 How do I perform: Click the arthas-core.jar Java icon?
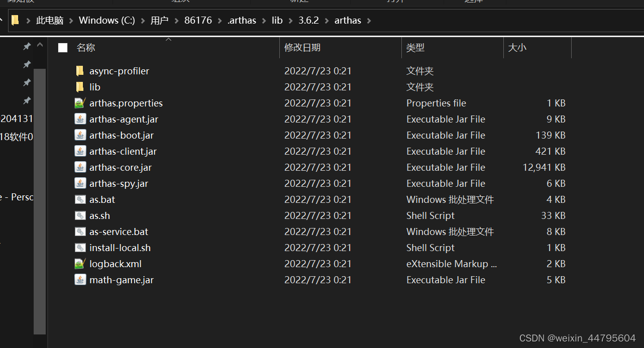[80, 167]
